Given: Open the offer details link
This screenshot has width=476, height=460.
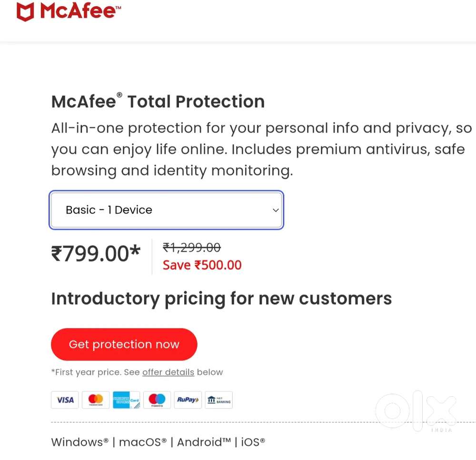Looking at the screenshot, I should pos(168,372).
